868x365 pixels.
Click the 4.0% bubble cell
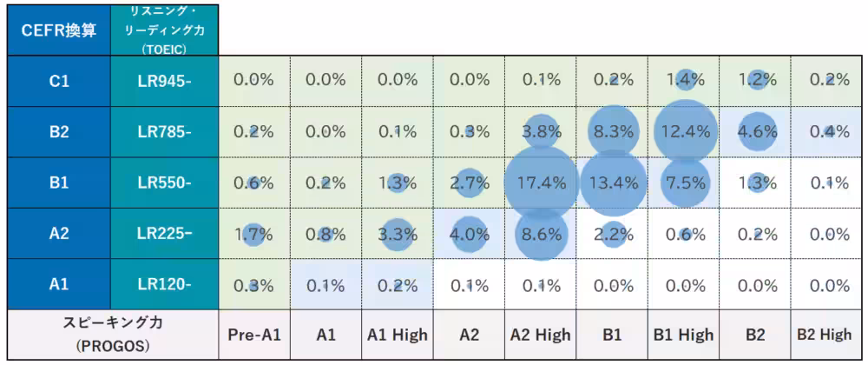pos(470,233)
